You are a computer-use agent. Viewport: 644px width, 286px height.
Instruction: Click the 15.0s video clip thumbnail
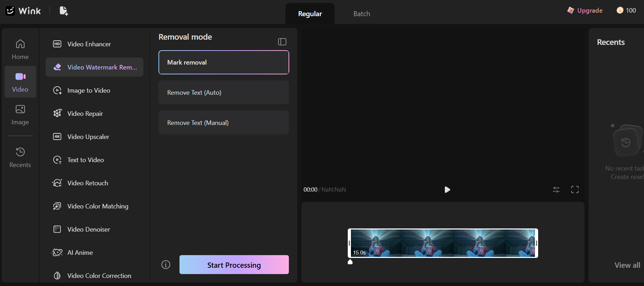pos(443,243)
